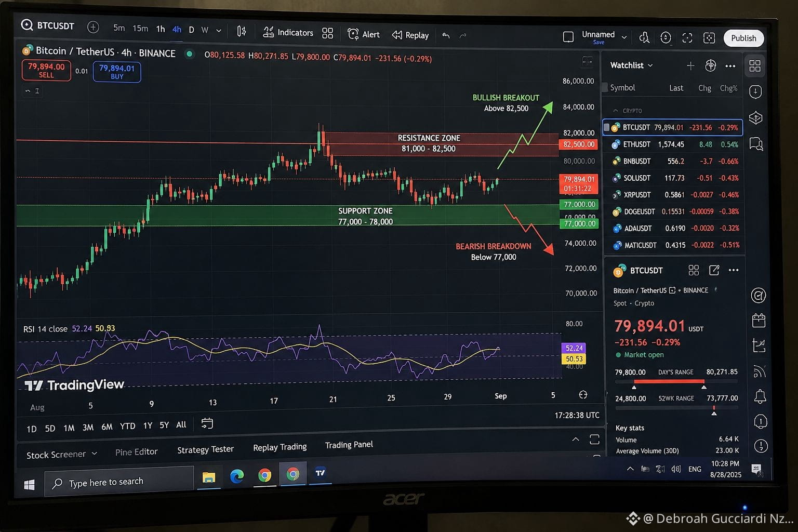Viewport: 798px width, 532px height.
Task: Switch to the Pine Editor tab
Action: point(136,452)
